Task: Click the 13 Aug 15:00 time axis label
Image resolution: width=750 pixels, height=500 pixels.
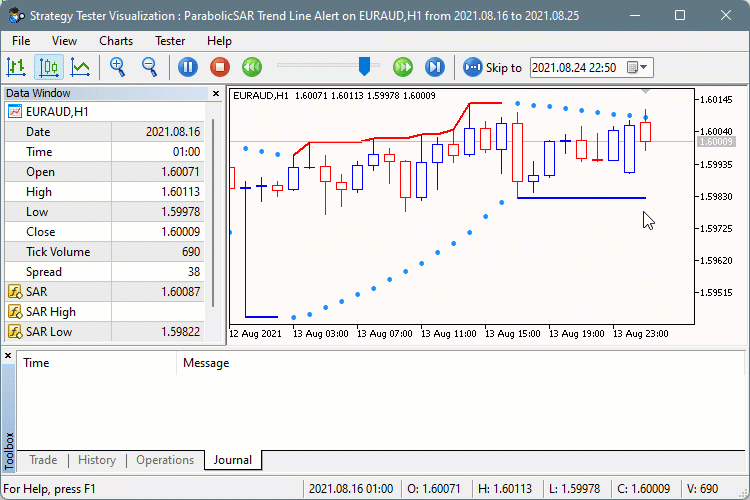Action: 512,333
